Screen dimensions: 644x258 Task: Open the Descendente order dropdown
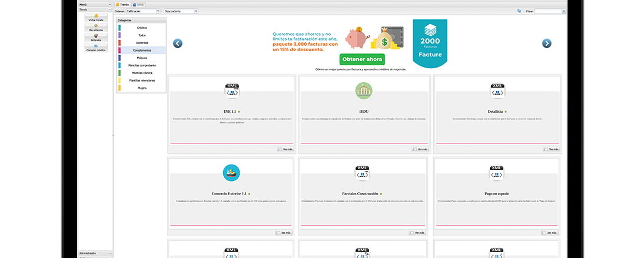click(180, 11)
